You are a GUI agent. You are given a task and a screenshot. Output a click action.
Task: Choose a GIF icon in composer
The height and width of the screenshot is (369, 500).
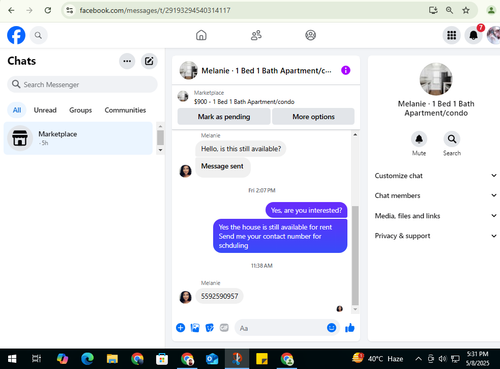point(224,328)
